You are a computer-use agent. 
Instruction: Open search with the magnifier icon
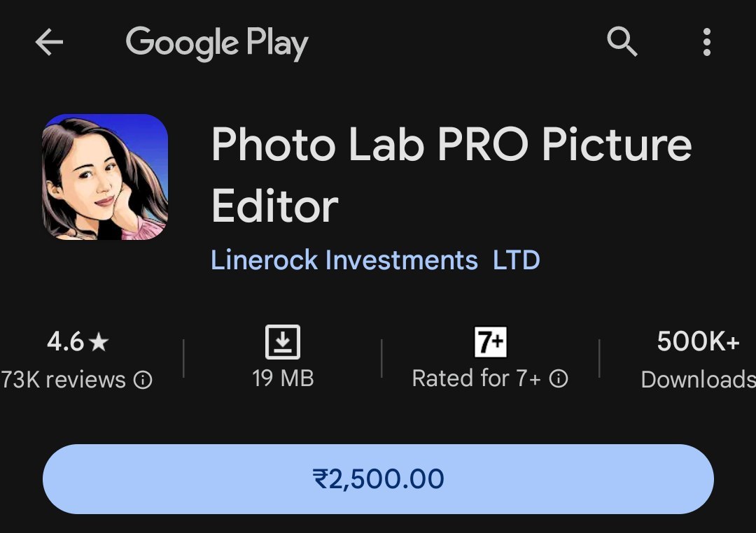(622, 43)
